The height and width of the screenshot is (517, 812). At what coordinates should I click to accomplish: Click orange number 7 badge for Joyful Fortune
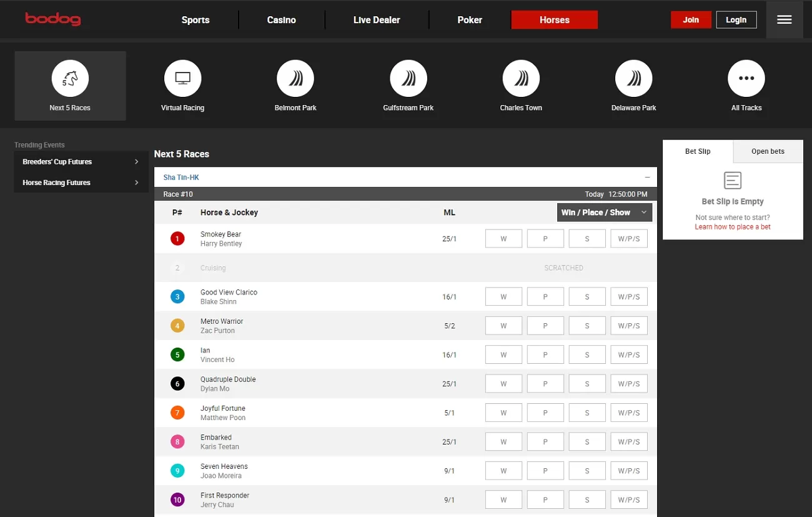(177, 413)
